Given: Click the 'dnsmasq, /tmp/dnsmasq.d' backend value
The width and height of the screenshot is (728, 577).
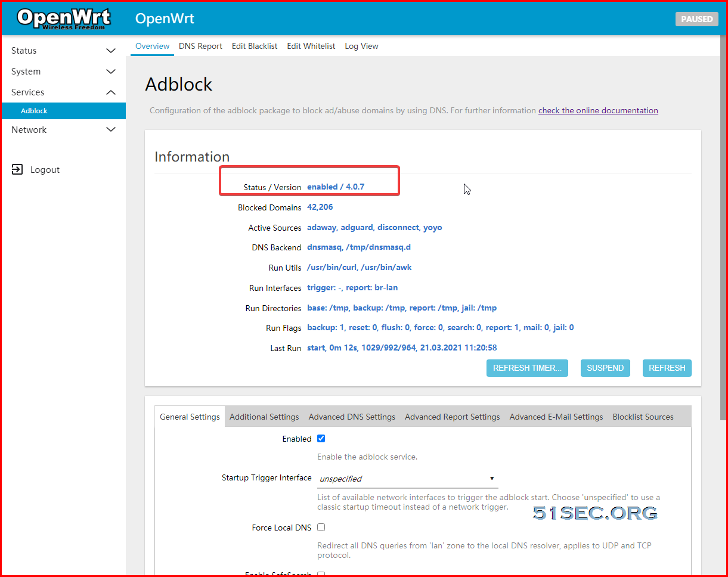Looking at the screenshot, I should [x=359, y=247].
